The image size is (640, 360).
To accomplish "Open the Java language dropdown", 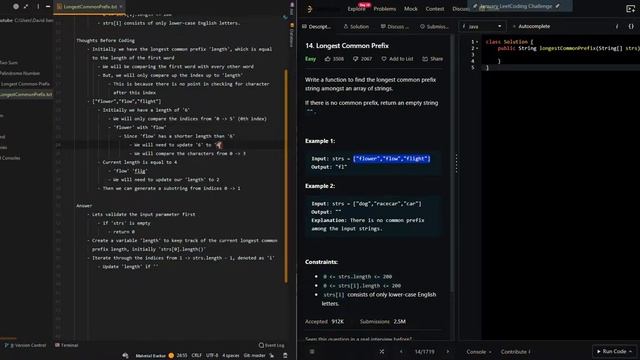I will (482, 27).
